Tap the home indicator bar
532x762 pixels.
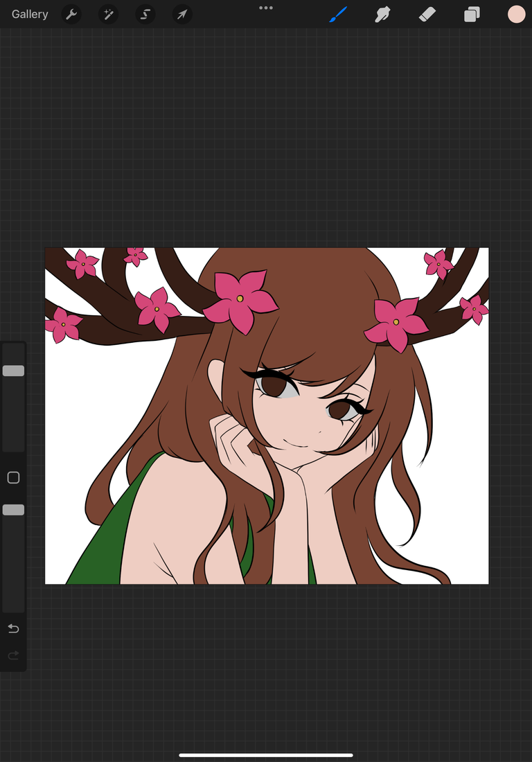tap(266, 755)
